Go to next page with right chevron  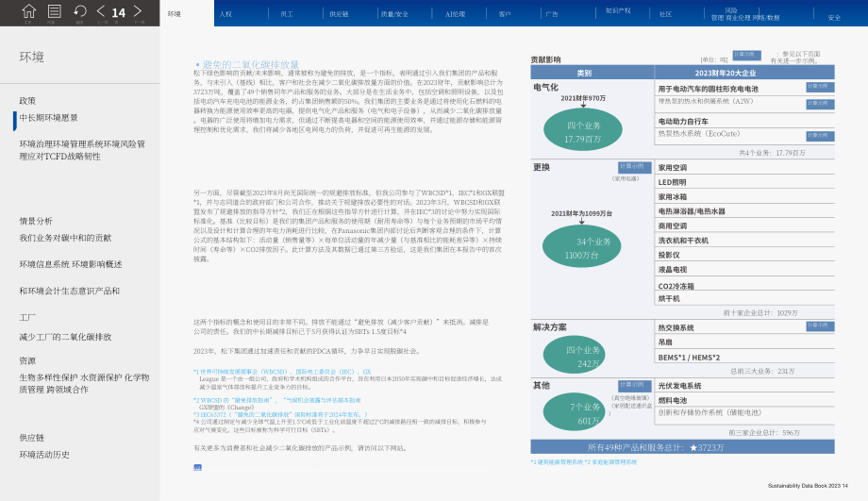click(138, 11)
